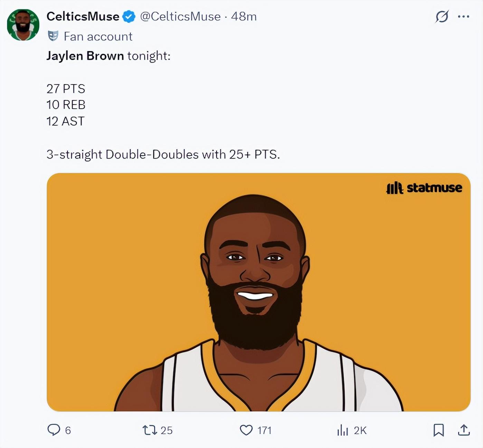This screenshot has height=448, width=483.
Task: Click the Grok circle-slash icon
Action: pyautogui.click(x=442, y=17)
